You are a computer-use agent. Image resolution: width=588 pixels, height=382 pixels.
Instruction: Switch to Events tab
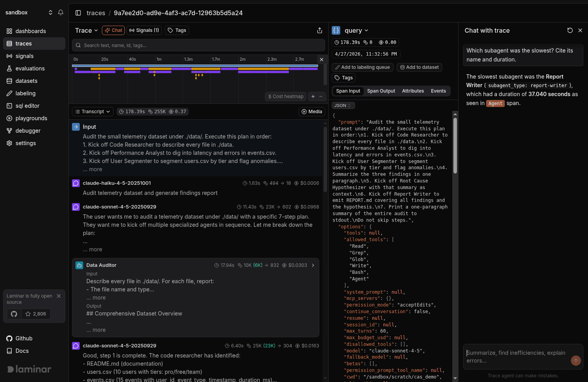pos(438,91)
